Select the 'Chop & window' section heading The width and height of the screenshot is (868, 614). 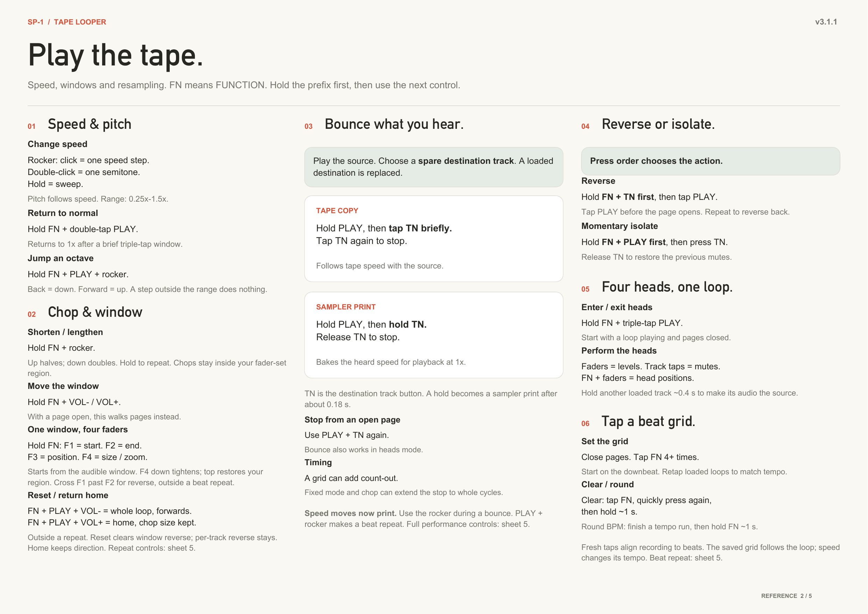(95, 312)
